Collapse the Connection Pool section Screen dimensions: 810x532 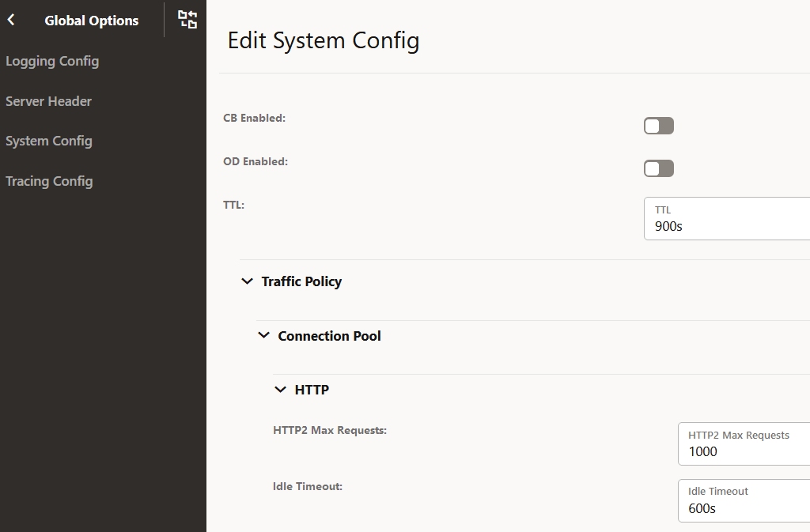pyautogui.click(x=263, y=335)
